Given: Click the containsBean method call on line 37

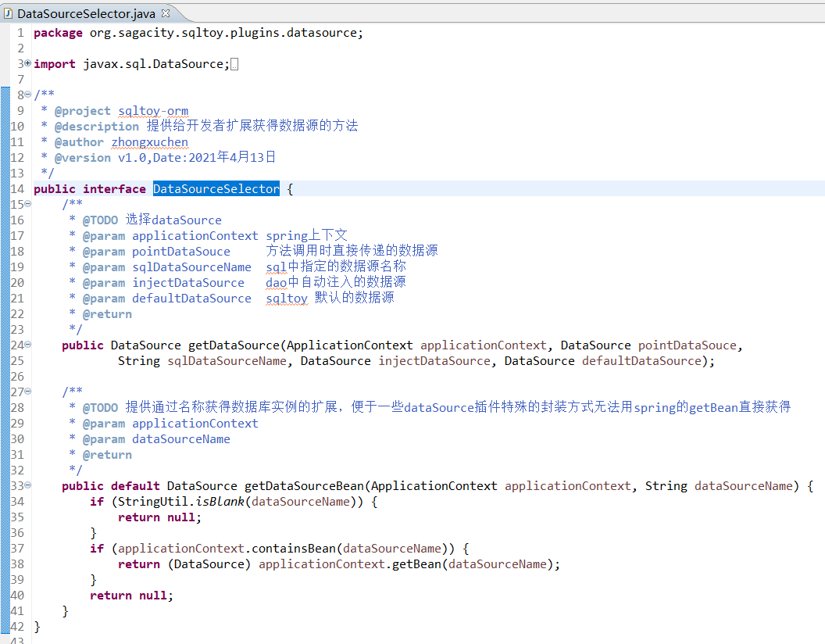Looking at the screenshot, I should (294, 549).
